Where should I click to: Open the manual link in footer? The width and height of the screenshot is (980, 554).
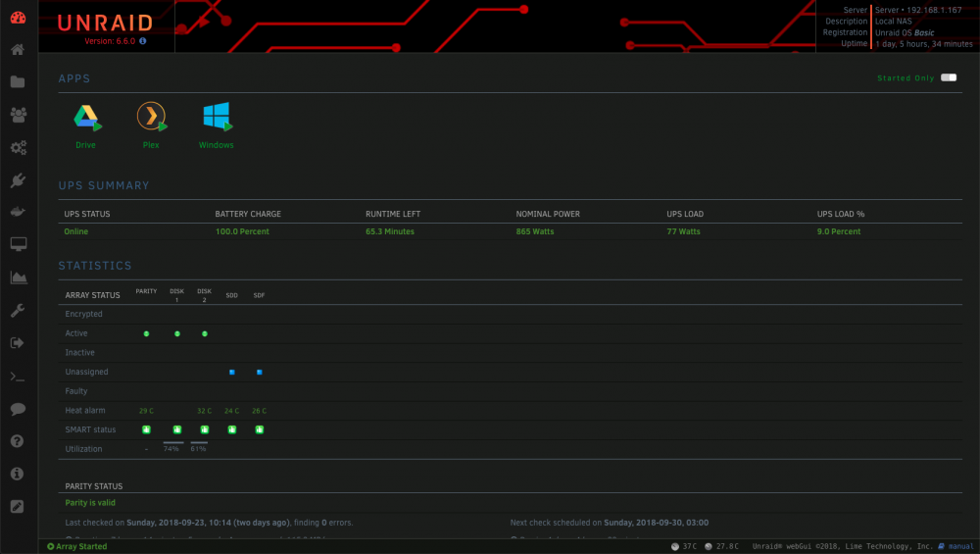pos(956,546)
